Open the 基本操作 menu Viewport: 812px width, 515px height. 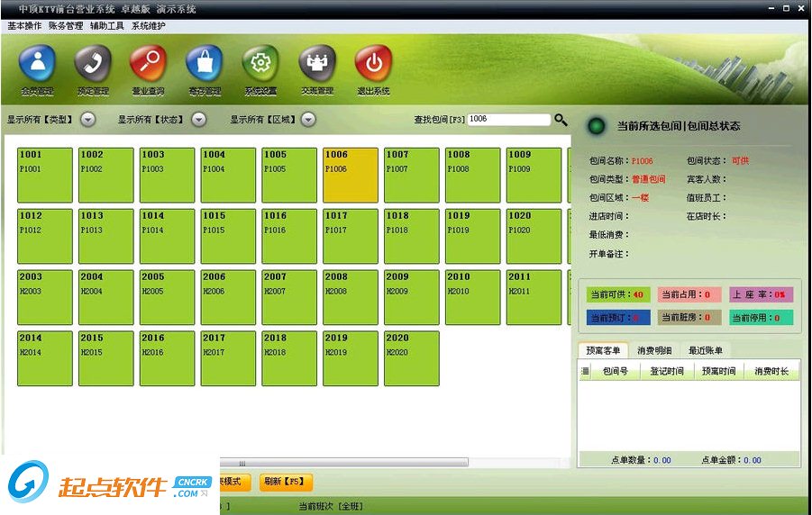23,26
